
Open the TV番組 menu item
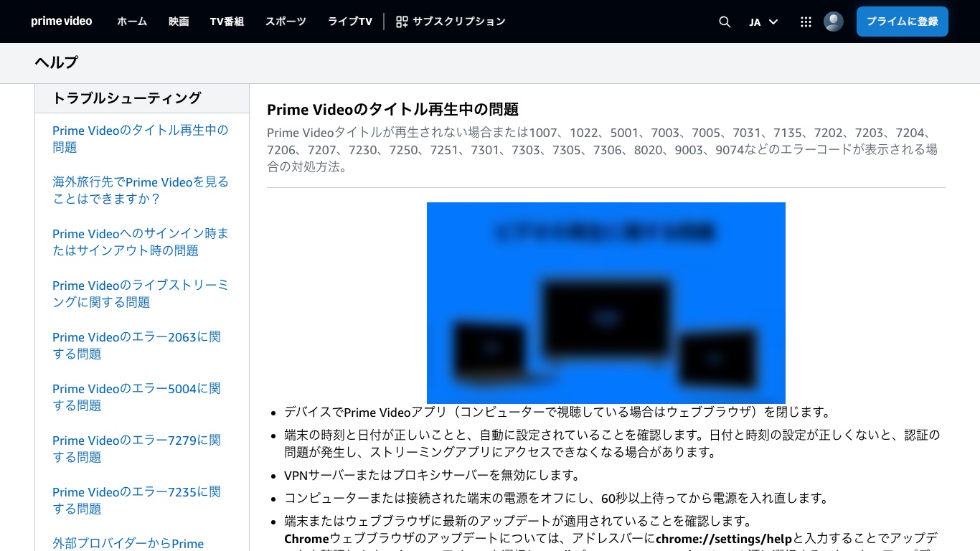227,22
